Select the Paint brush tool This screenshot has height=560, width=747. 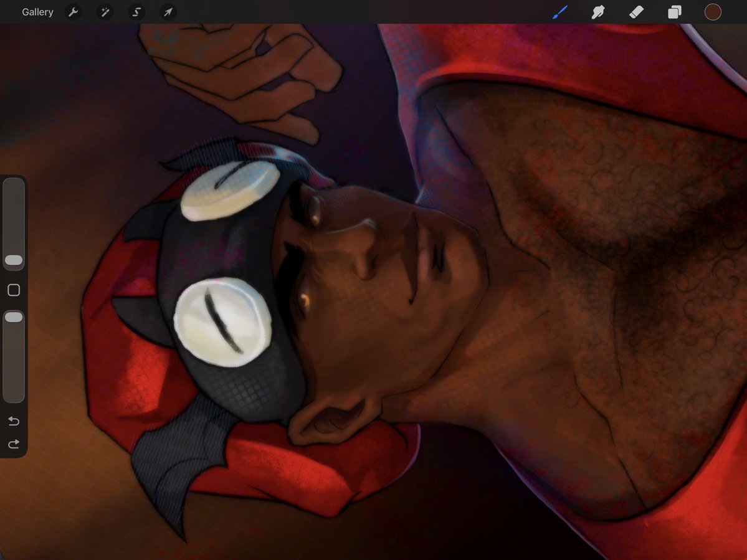coord(560,12)
